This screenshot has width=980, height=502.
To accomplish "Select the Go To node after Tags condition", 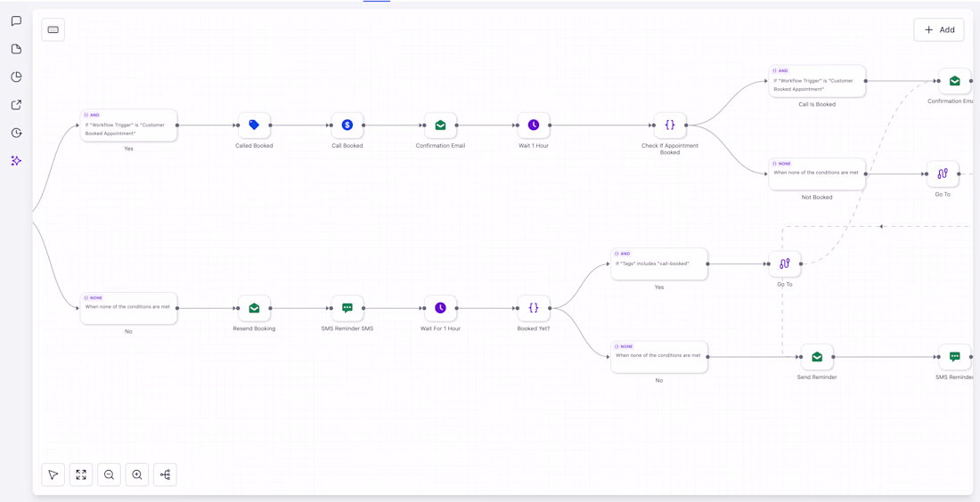I will pos(785,264).
